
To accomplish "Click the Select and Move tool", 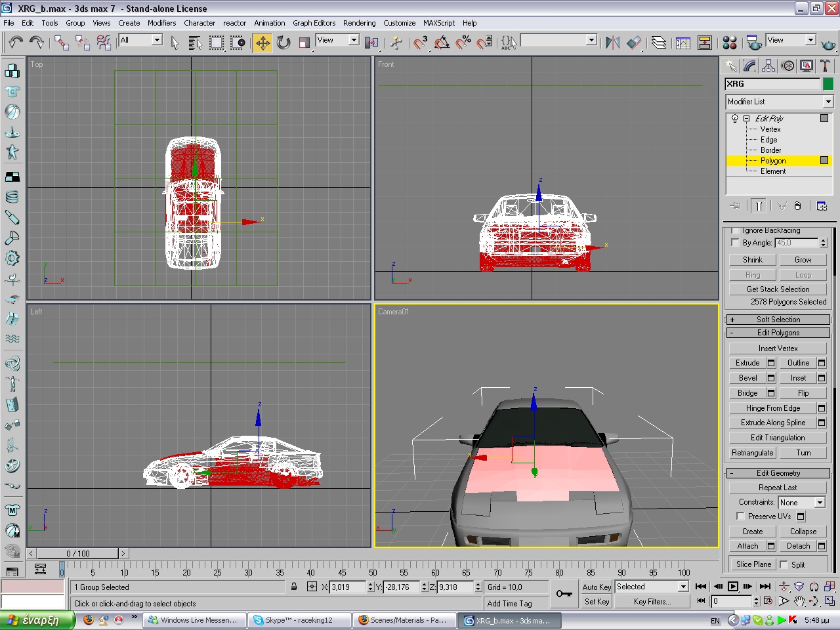I will click(262, 43).
